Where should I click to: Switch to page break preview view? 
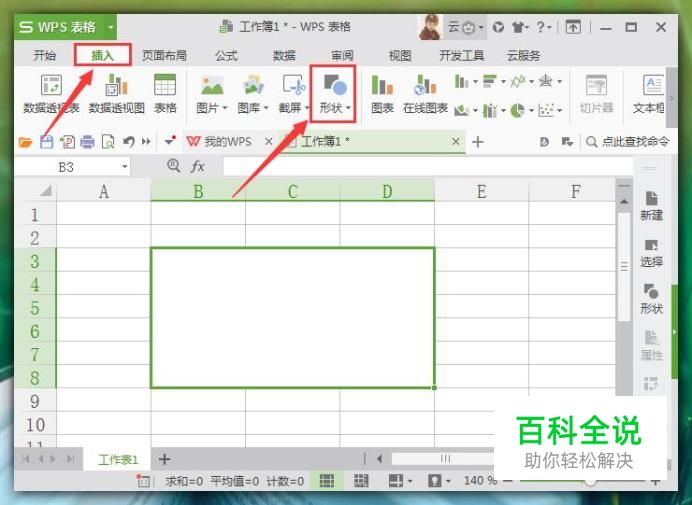click(361, 481)
